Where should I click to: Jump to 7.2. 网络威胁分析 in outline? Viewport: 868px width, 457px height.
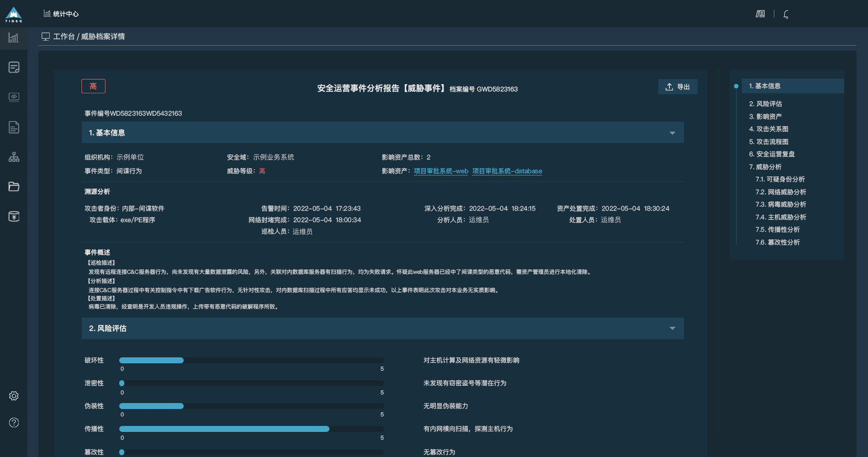781,192
